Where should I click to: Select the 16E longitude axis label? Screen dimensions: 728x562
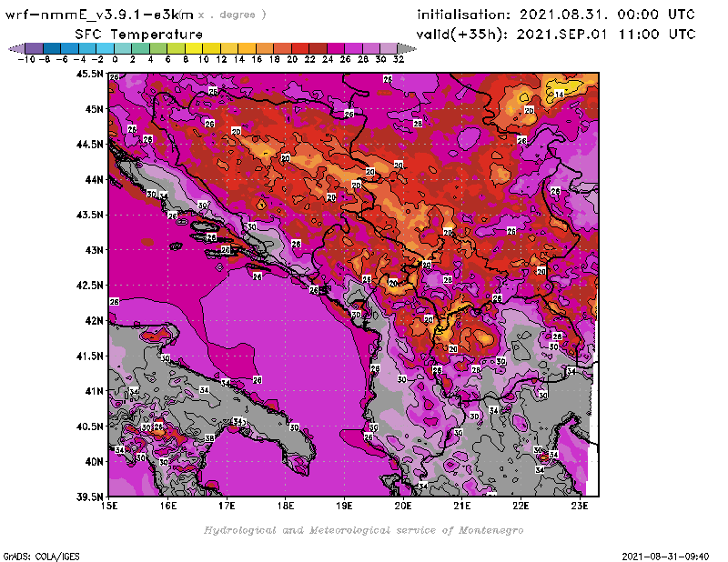(168, 506)
